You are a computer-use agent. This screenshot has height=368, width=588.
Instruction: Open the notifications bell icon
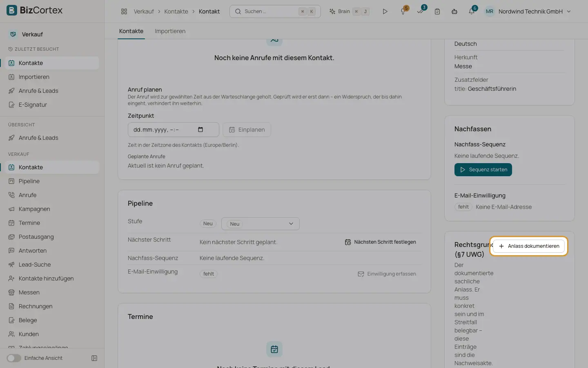point(472,11)
